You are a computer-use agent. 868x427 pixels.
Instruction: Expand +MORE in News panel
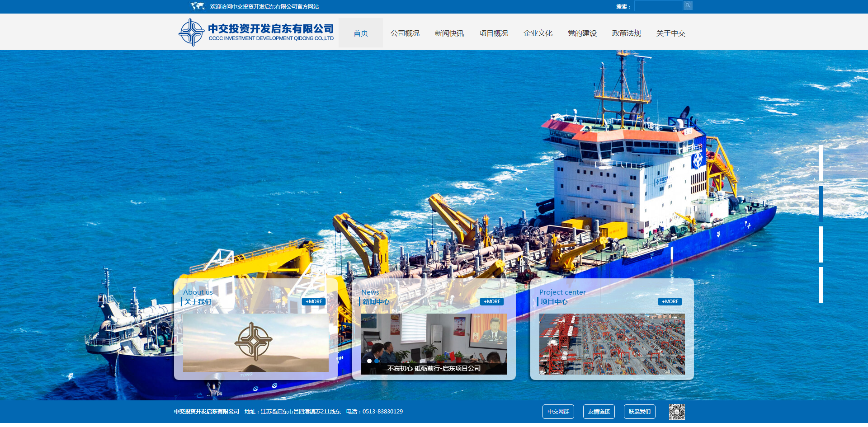[x=492, y=301]
